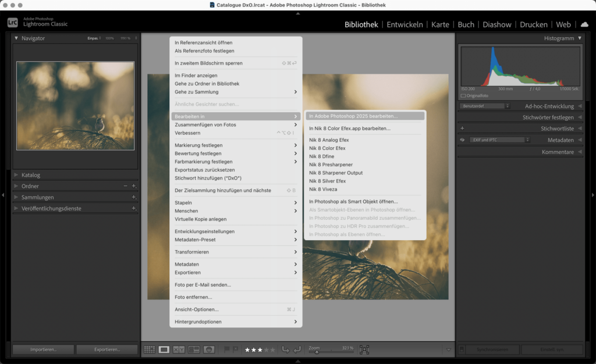Expand the Katalog panel

click(16, 175)
